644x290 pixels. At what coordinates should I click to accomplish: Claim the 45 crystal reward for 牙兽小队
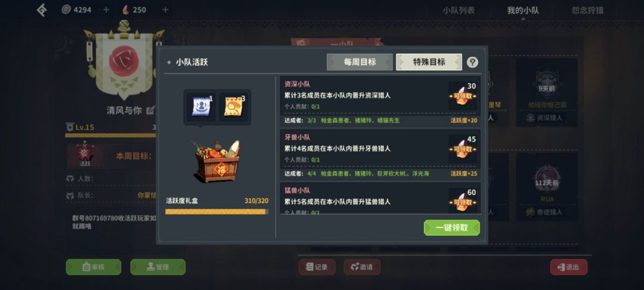click(463, 149)
